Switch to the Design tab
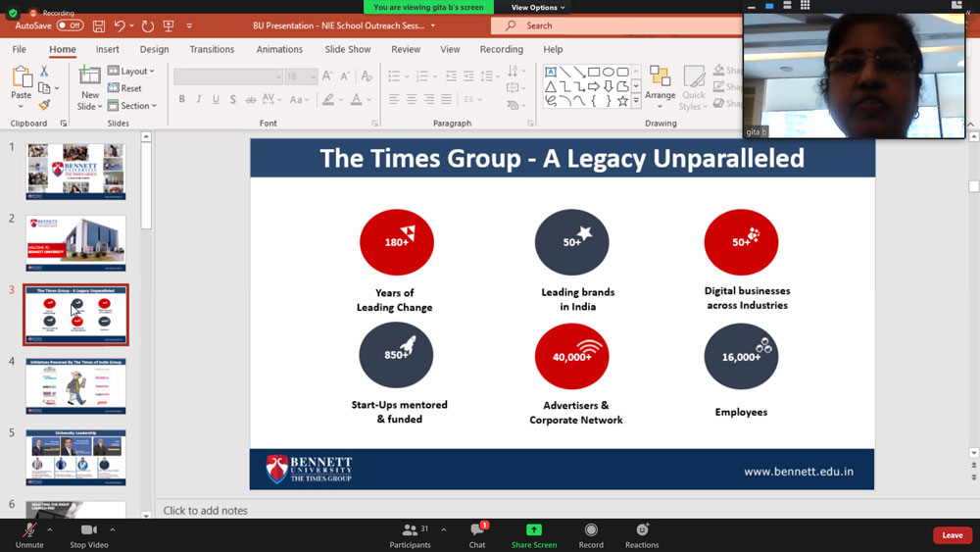Viewport: 980px width, 552px height. click(155, 49)
